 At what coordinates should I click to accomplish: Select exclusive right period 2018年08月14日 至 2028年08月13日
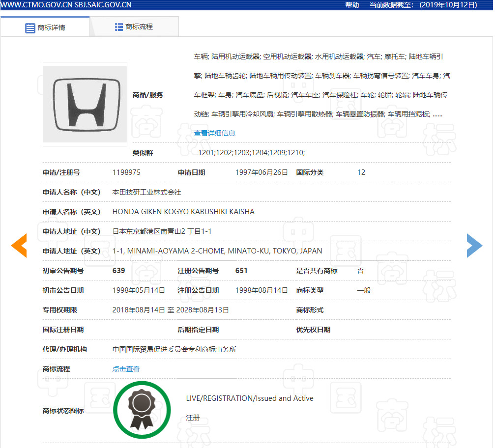click(x=171, y=310)
